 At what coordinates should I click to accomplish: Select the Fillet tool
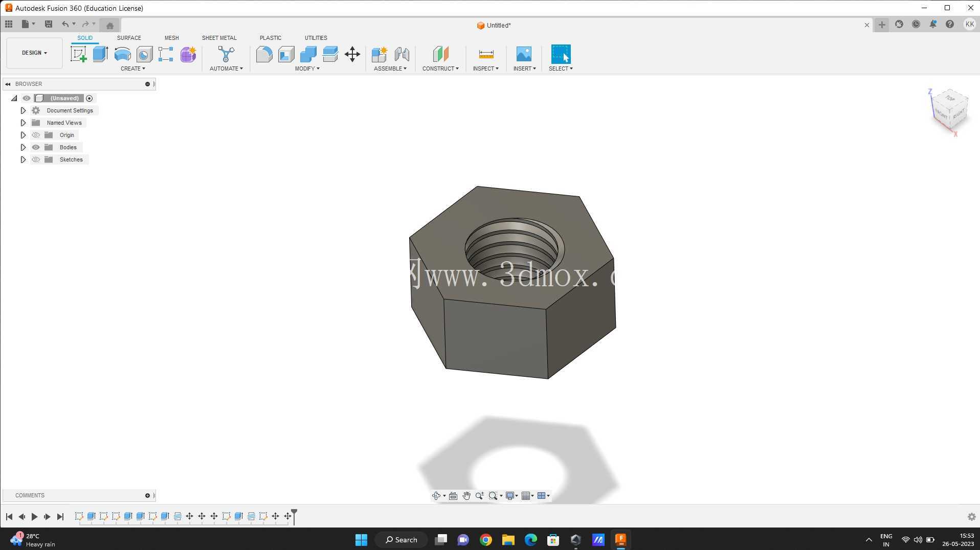[264, 54]
